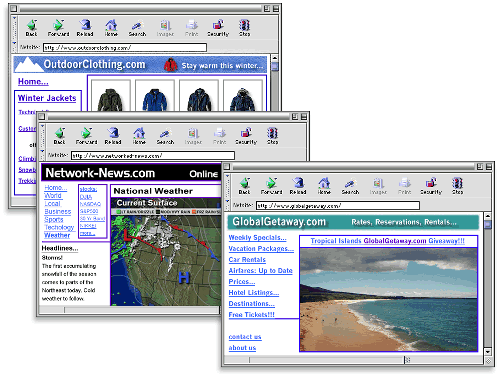Image resolution: width=498 pixels, height=375 pixels.
Task: Collapse the OutdoorClothing window toolbar triangle
Action: [14, 19]
